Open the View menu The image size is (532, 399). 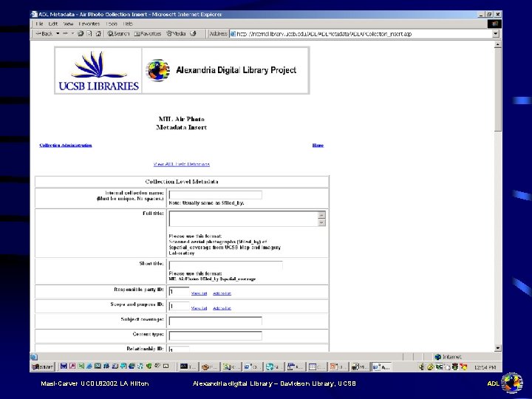68,24
